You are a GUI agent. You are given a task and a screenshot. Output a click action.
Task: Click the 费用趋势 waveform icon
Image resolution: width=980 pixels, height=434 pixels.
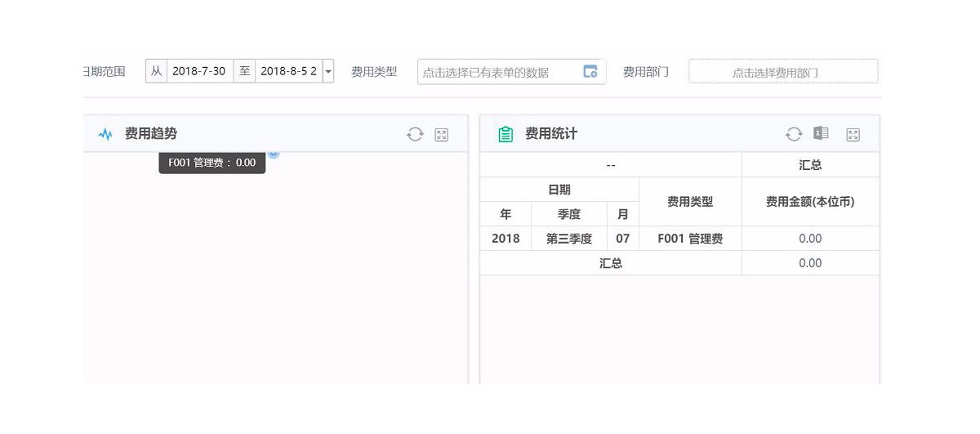tap(105, 134)
